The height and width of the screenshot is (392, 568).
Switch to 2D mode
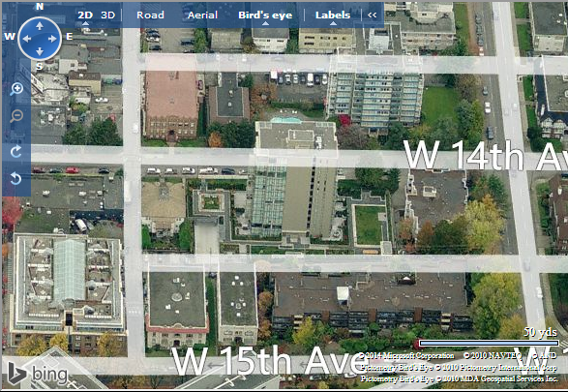85,15
